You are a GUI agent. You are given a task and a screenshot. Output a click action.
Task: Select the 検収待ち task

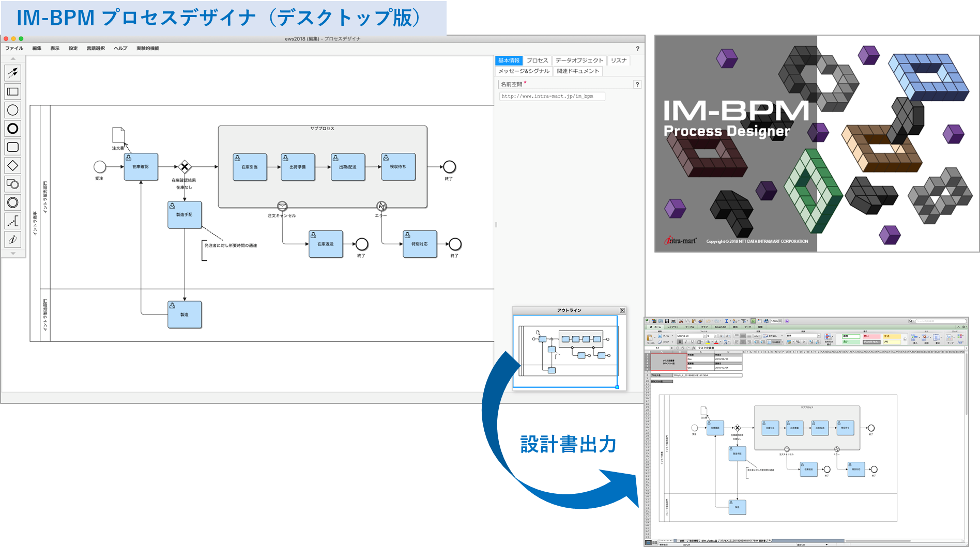398,166
